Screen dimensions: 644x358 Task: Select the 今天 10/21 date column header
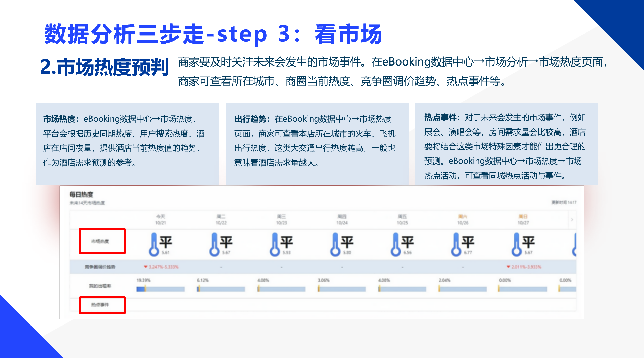point(161,219)
